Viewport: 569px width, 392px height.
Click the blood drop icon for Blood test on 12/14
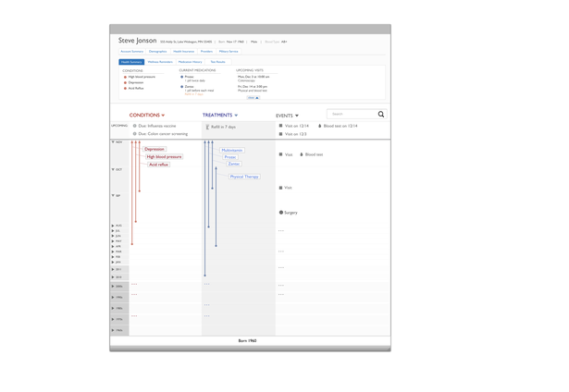point(320,126)
